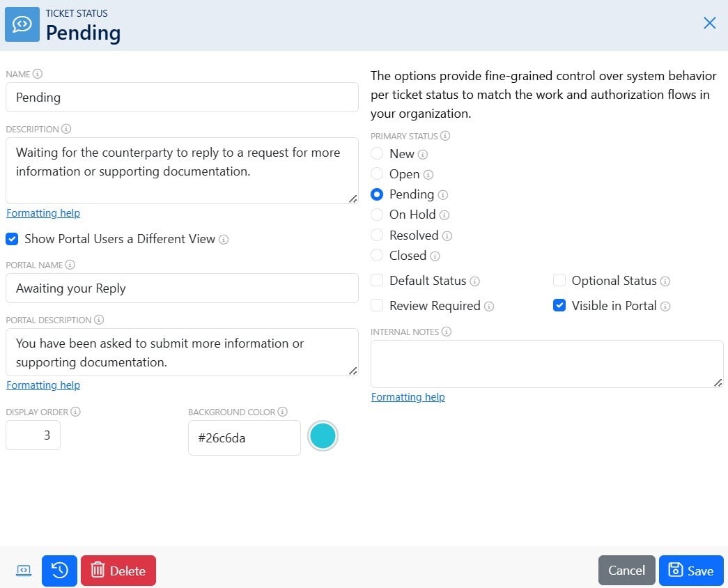
Task: Click the info icon beside Pending radio option
Action: (x=443, y=195)
